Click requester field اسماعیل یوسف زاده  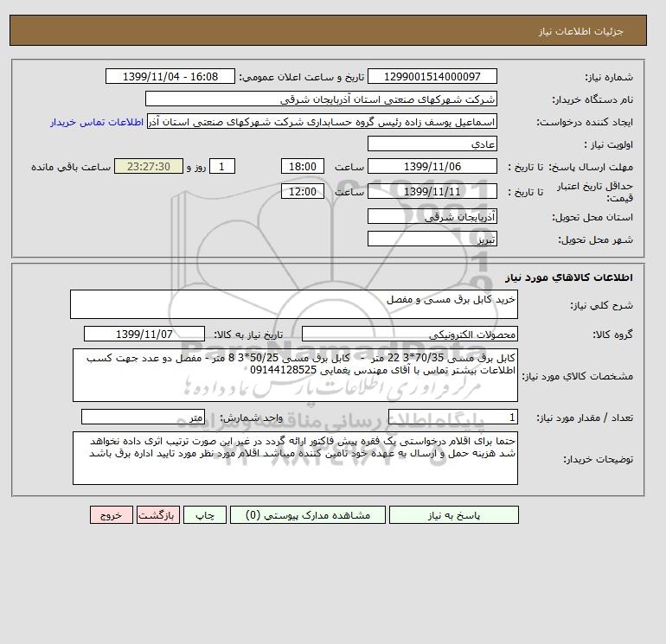(322, 121)
